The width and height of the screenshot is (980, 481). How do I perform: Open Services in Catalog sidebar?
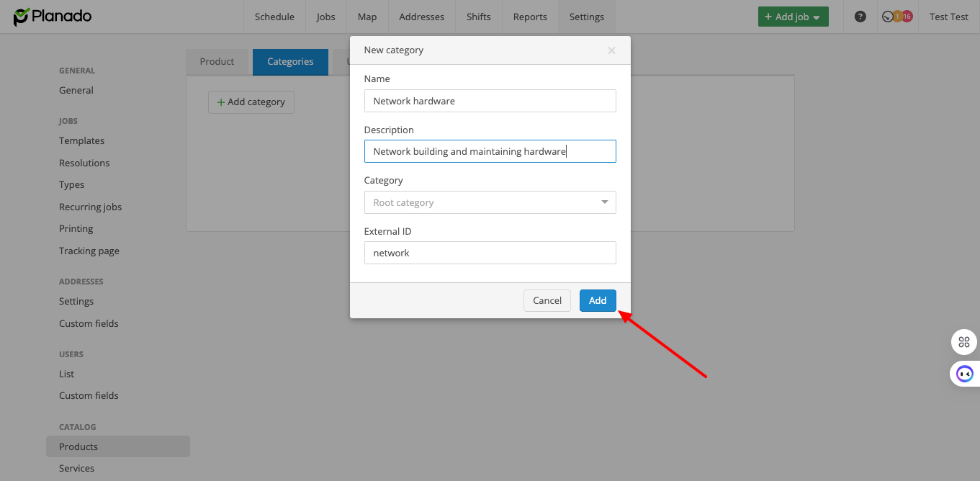[x=76, y=469]
